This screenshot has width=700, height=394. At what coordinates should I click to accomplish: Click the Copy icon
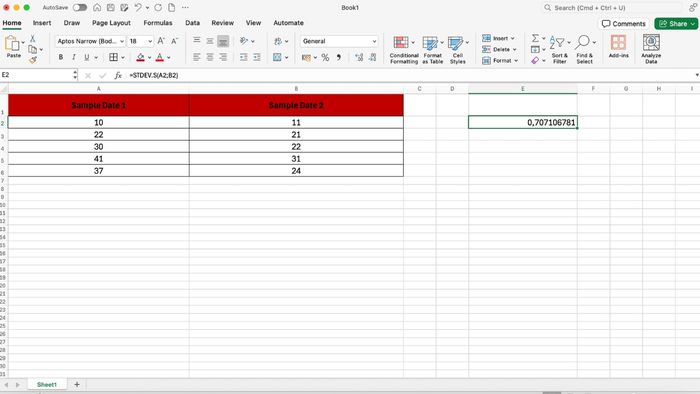(32, 49)
